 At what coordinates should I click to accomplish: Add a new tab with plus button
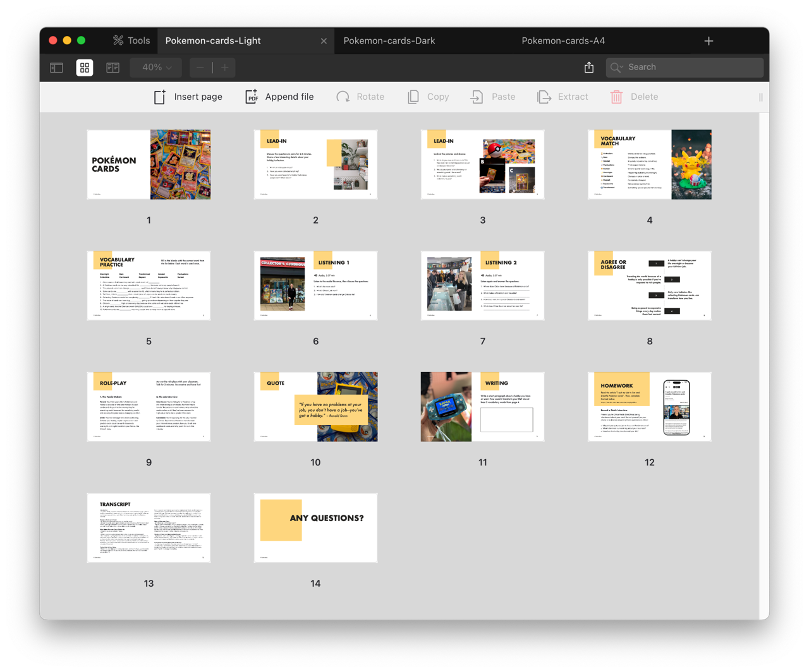point(709,41)
